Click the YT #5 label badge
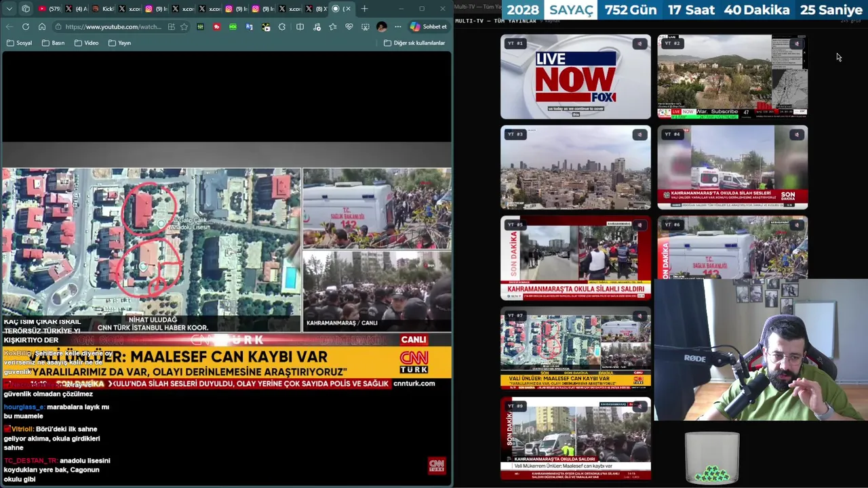The image size is (868, 488). (x=515, y=225)
